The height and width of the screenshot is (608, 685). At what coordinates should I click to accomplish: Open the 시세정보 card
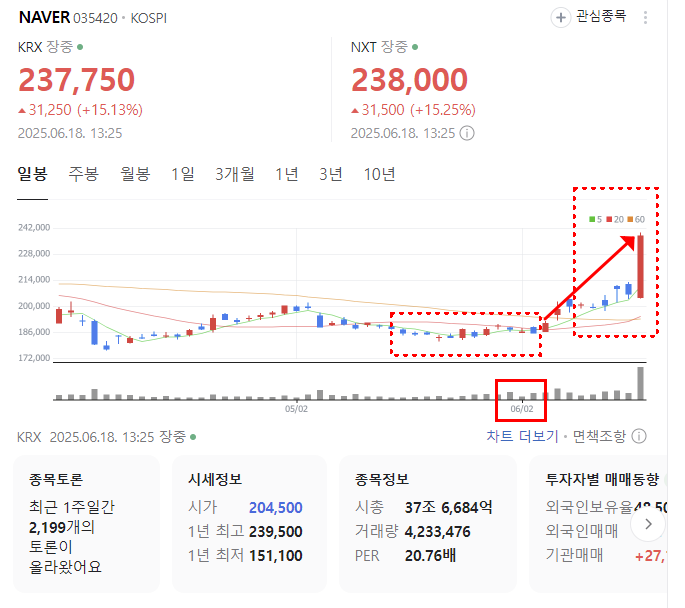point(249,524)
